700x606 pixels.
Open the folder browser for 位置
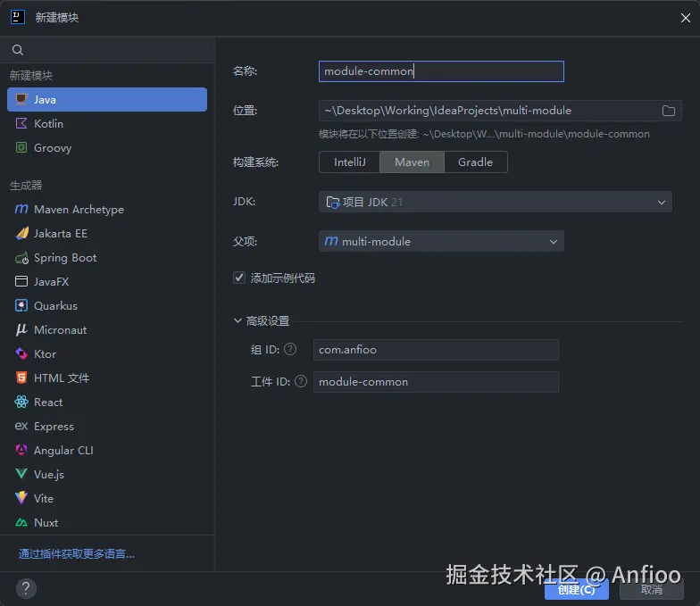point(668,111)
